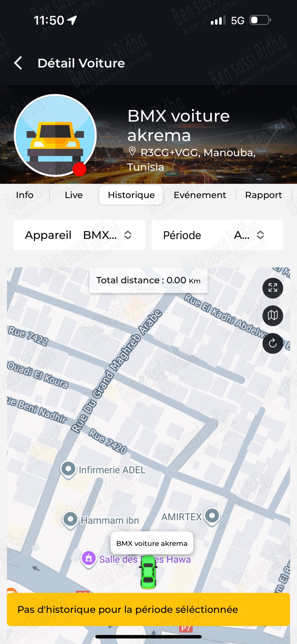297x644 pixels.
Task: Dismiss the no-history yellow banner
Action: point(148,609)
